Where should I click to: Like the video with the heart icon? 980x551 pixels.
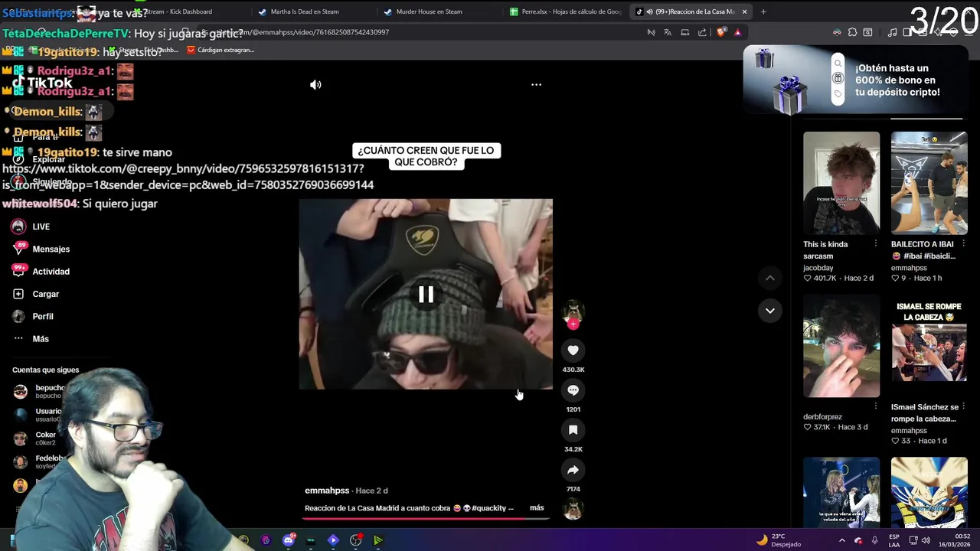[573, 350]
